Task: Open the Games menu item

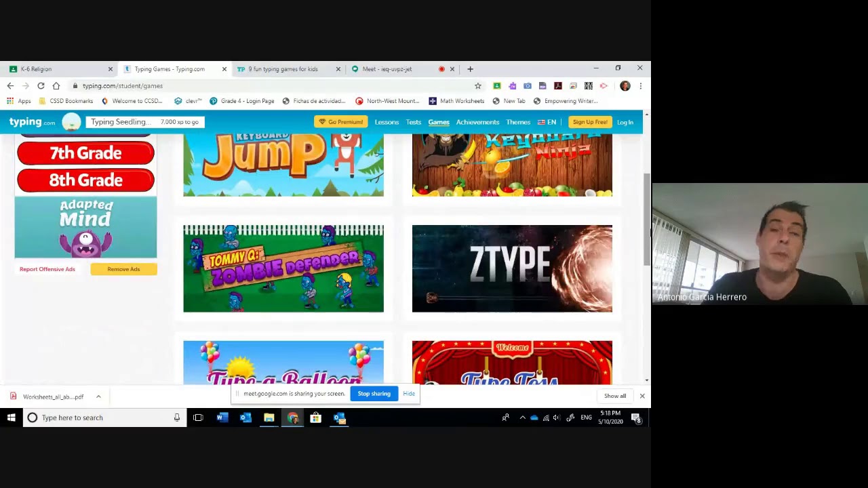Action: coord(439,122)
